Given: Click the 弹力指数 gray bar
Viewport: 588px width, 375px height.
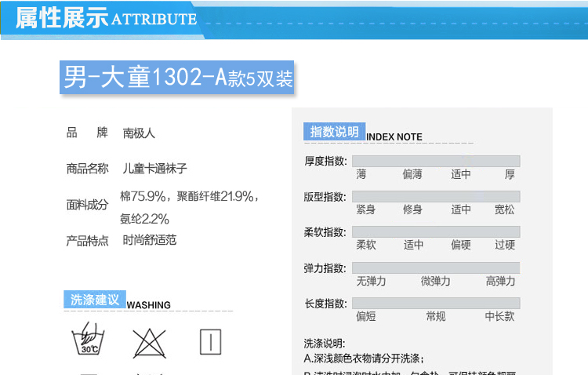Looking at the screenshot, I should point(436,268).
